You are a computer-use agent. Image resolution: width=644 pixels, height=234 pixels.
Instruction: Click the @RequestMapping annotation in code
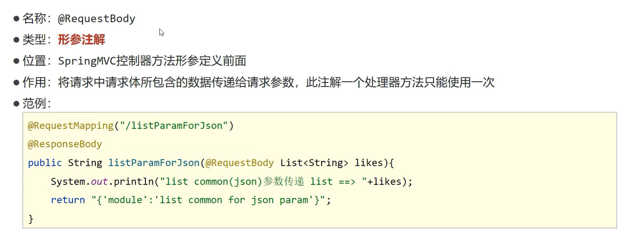[70, 126]
